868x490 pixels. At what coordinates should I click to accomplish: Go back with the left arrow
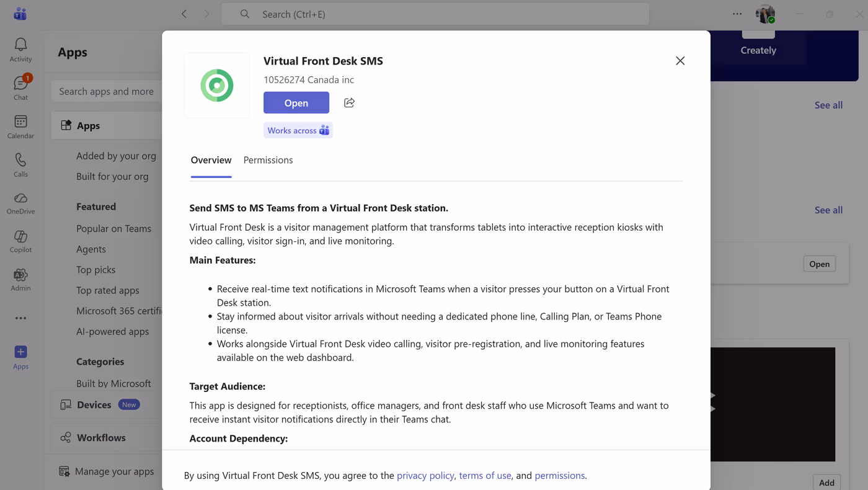[x=184, y=14]
